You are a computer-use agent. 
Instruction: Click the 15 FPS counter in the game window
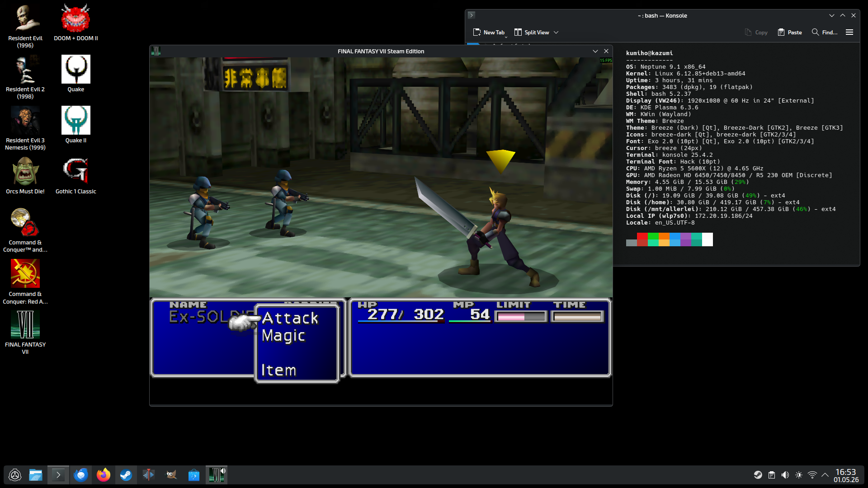[606, 61]
